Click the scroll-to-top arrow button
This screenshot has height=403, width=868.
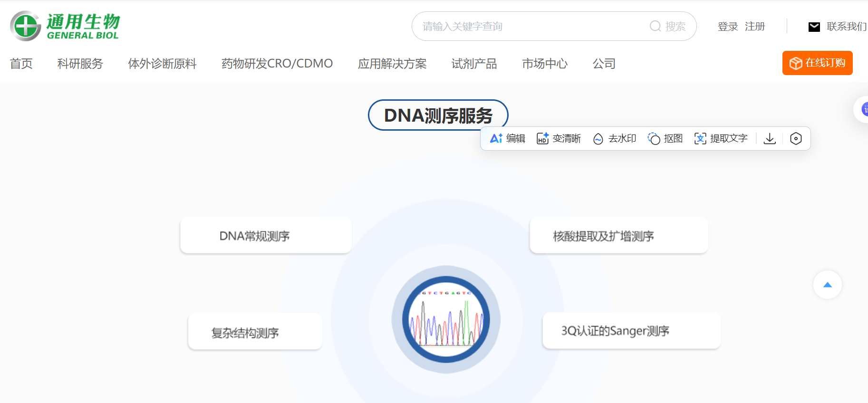click(x=827, y=285)
